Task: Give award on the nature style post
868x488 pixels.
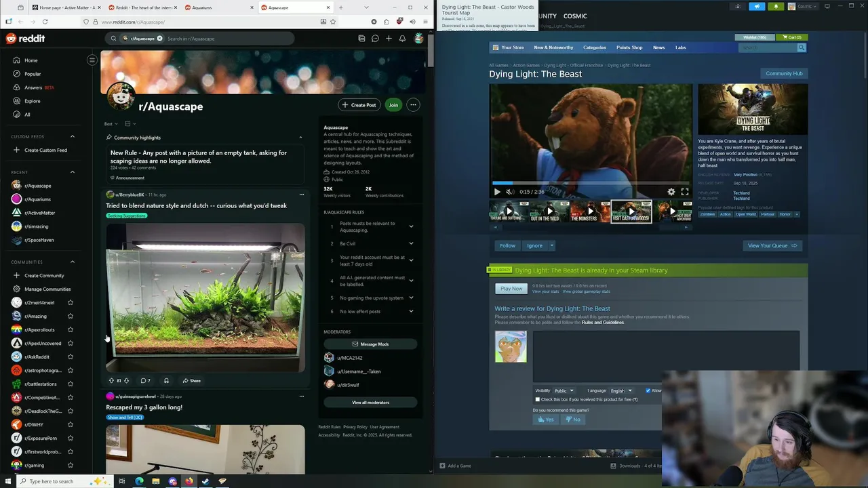Action: (166, 381)
